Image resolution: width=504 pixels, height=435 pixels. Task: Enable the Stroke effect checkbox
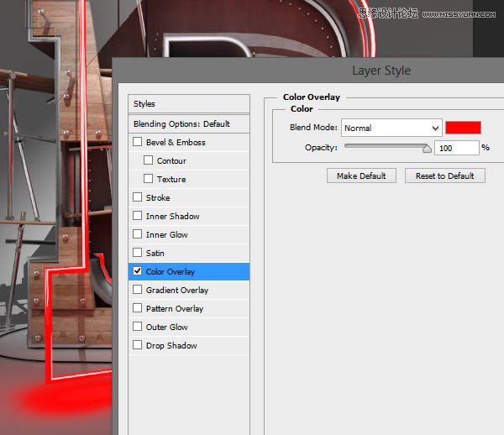click(x=137, y=197)
